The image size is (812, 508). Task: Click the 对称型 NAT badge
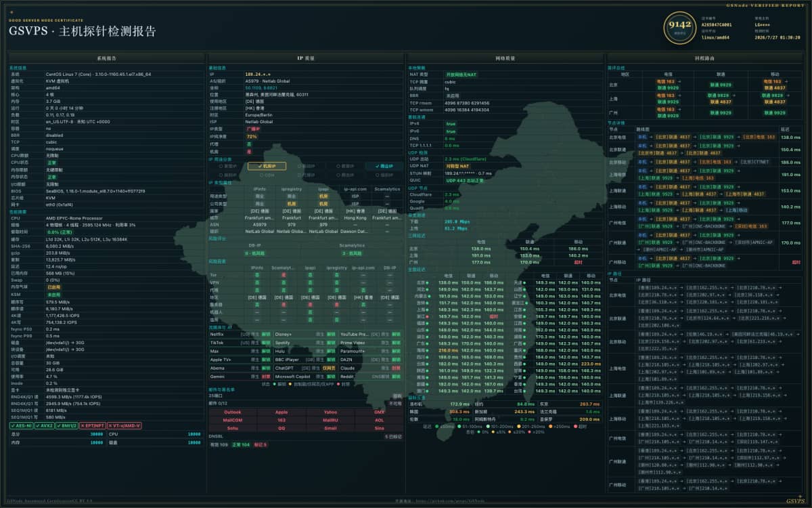click(456, 165)
